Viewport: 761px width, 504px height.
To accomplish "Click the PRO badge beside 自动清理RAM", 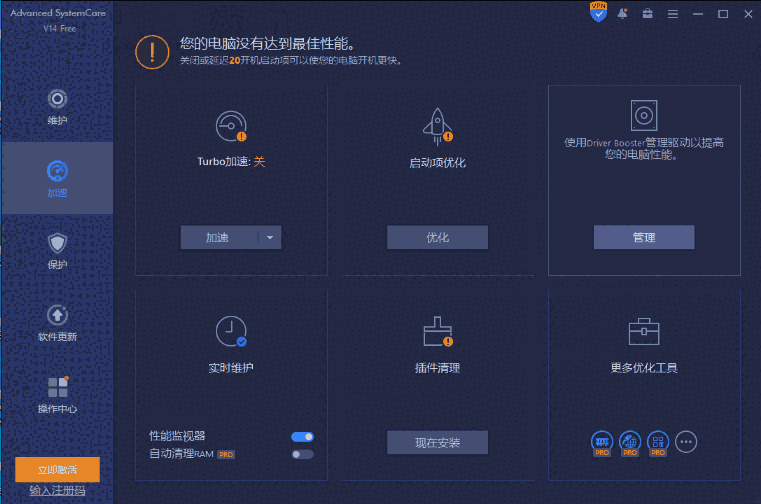I will tap(226, 455).
